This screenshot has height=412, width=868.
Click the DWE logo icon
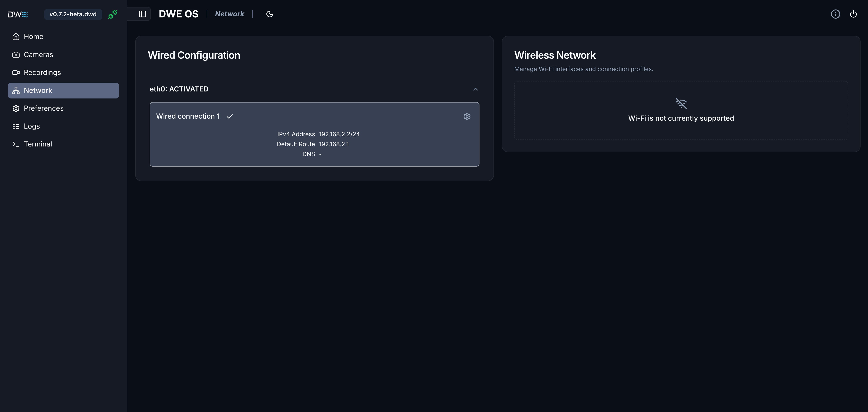tap(18, 14)
